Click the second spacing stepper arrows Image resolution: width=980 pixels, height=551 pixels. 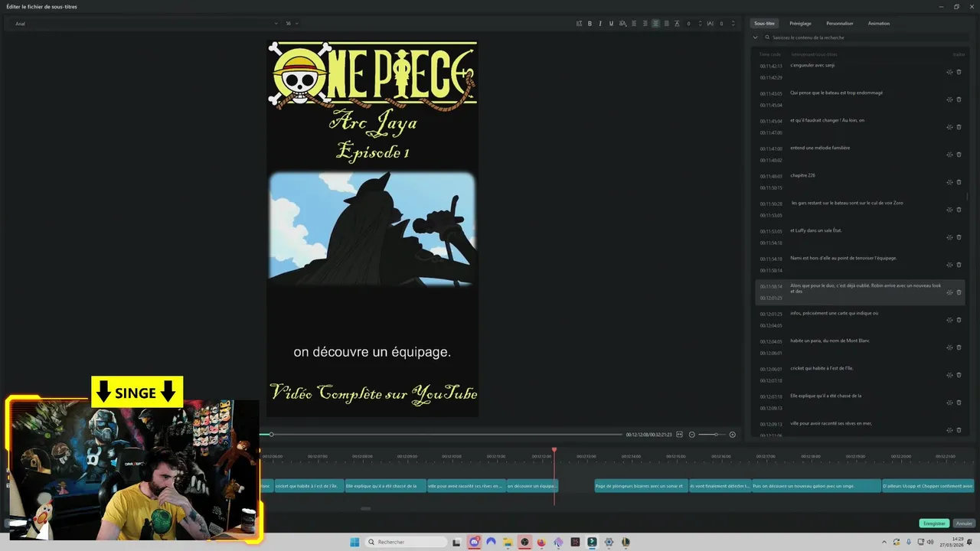[x=733, y=24]
